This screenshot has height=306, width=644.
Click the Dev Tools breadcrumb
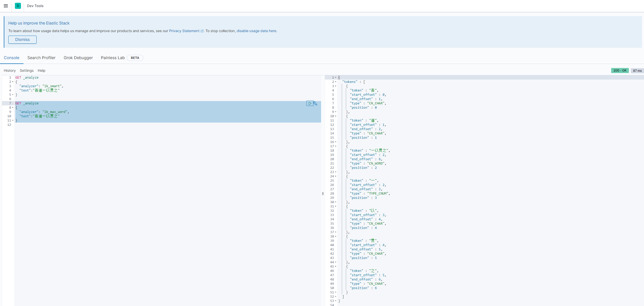(35, 6)
